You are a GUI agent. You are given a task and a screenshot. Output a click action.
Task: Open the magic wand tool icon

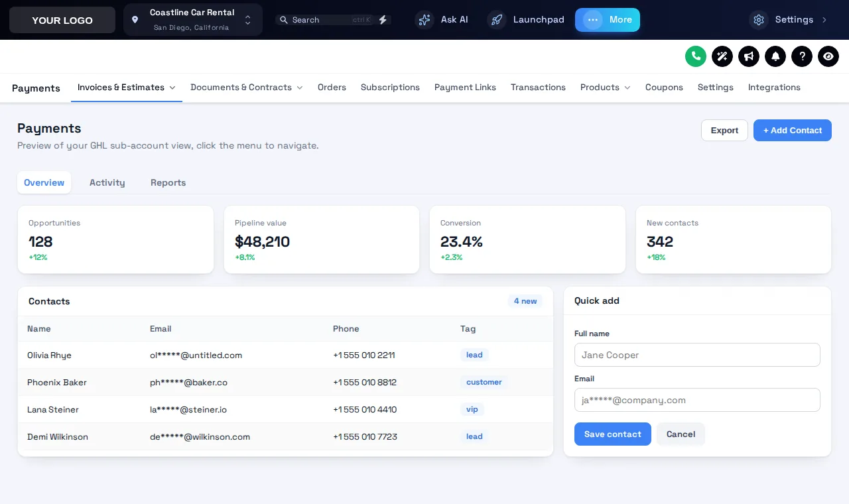coord(722,56)
